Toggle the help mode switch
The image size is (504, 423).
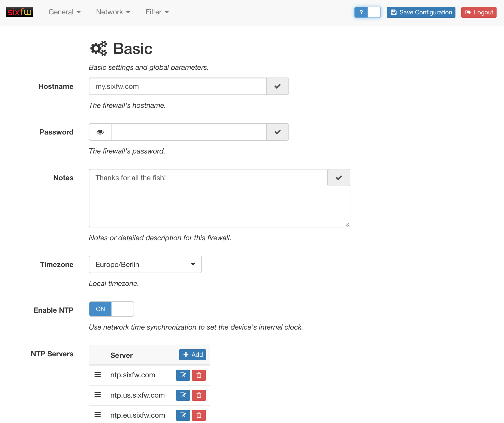tap(367, 12)
